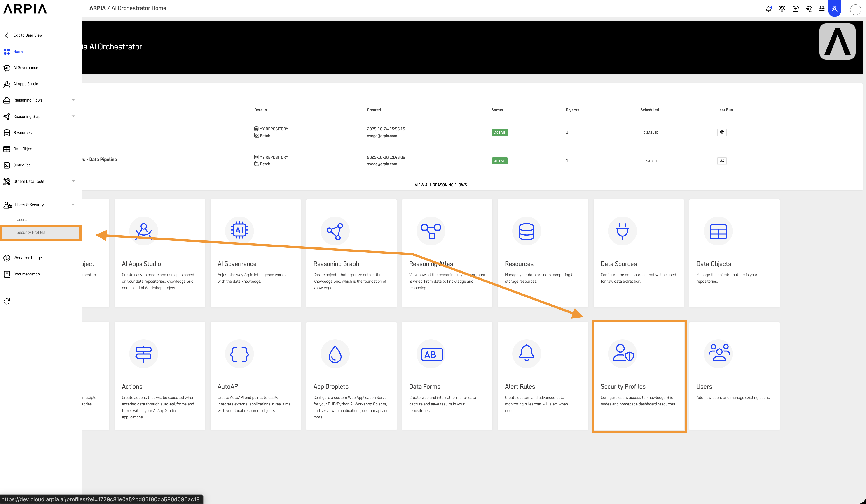The image size is (866, 504).
Task: Click eye icon for Data Pipeline flow
Action: 722,161
